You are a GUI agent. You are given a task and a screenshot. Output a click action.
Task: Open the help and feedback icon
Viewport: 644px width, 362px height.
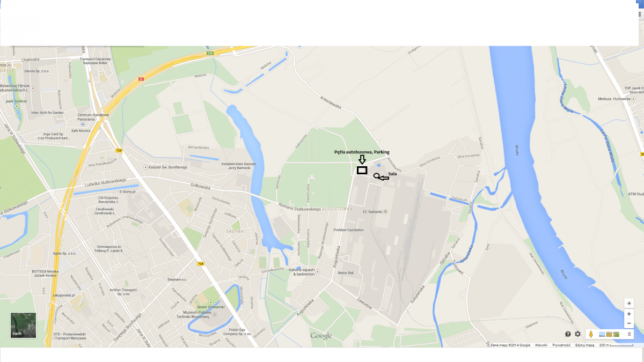(x=568, y=334)
